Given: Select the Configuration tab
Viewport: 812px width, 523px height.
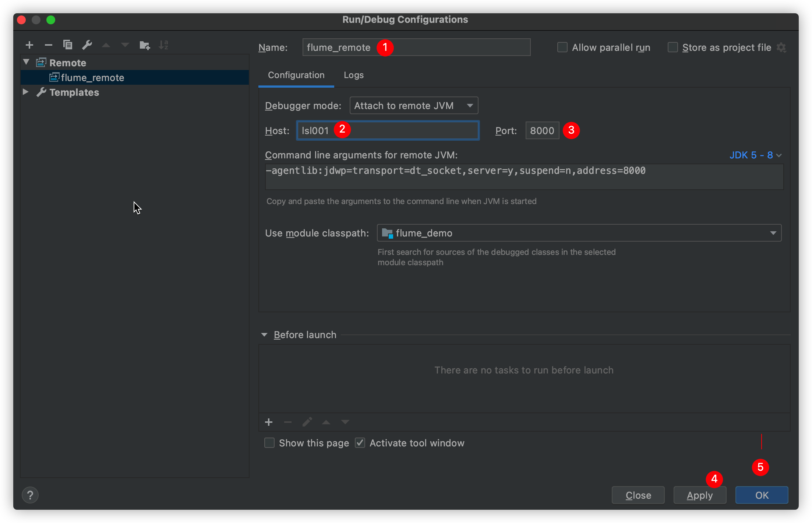Looking at the screenshot, I should tap(296, 75).
